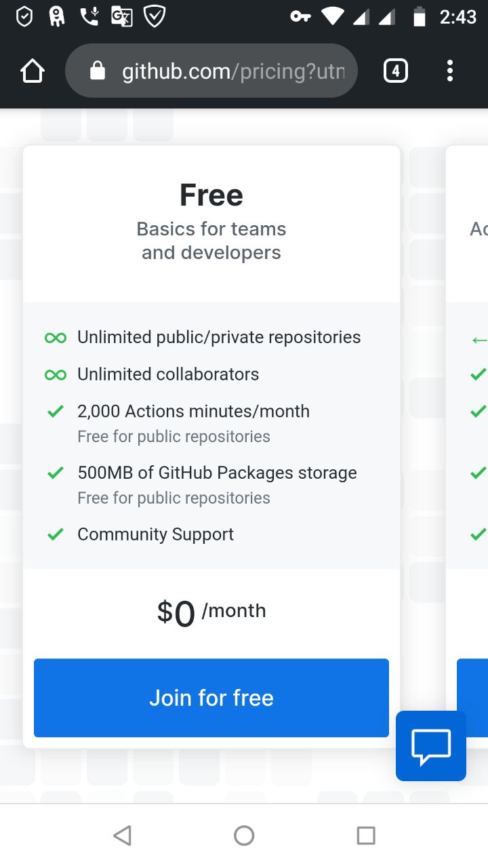
Task: Open the browser three-dot overflow menu
Action: click(x=450, y=71)
